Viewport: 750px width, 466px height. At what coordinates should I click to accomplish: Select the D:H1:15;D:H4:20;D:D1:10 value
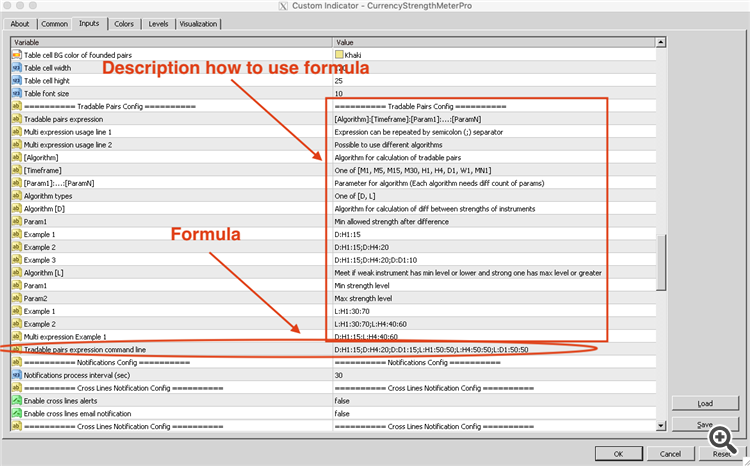[x=375, y=260]
